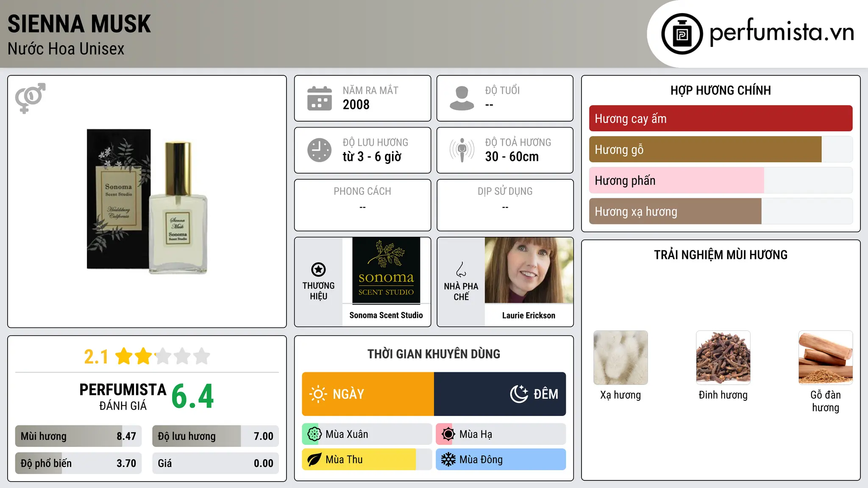The image size is (868, 488).
Task: Click the SIENNA MUSK title text
Action: point(79,24)
